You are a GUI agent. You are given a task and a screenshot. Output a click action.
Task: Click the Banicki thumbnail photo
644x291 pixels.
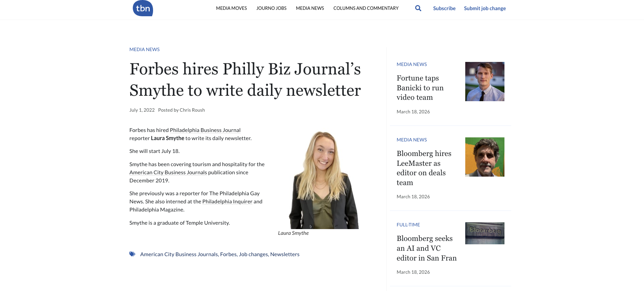485,82
